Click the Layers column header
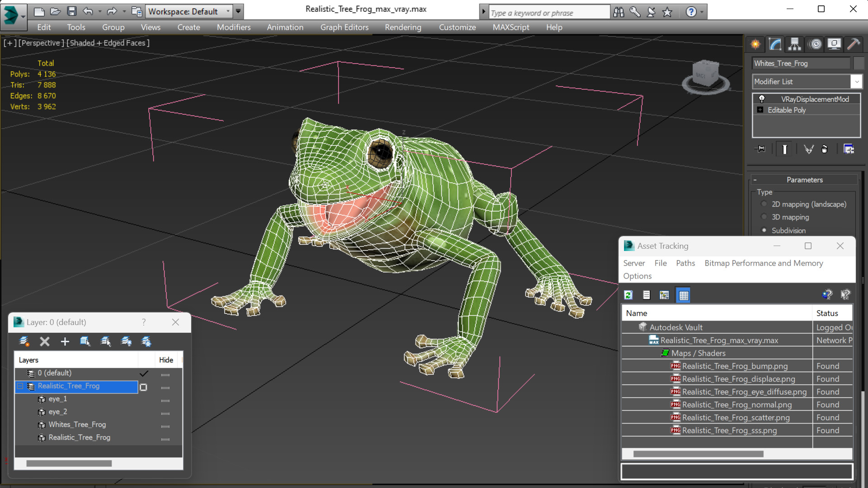This screenshot has height=488, width=868. tap(76, 360)
